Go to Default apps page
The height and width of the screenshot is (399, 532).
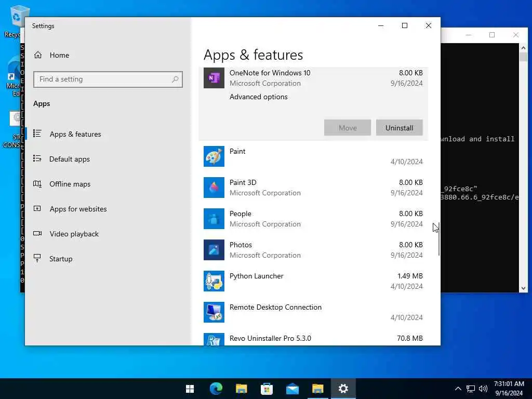pyautogui.click(x=70, y=159)
